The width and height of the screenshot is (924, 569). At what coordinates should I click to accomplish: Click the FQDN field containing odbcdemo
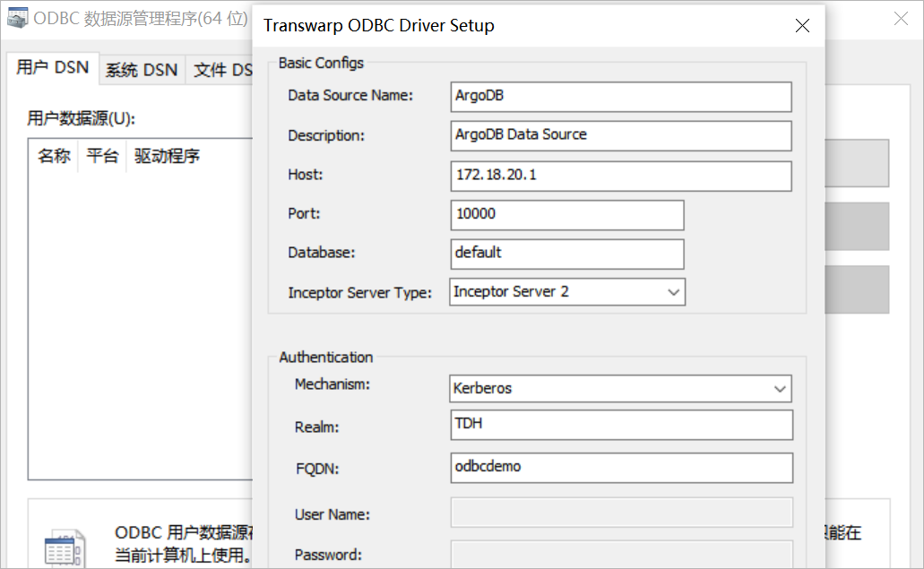(x=622, y=468)
